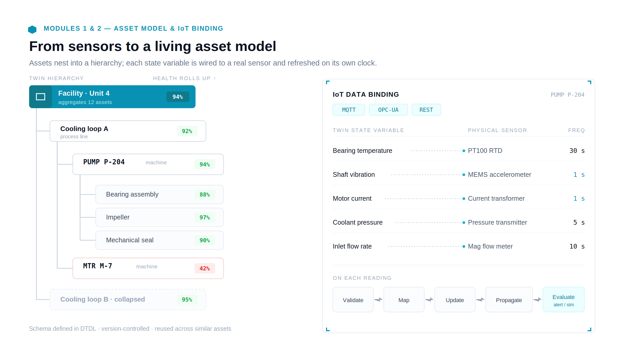The height and width of the screenshot is (364, 624).
Task: Expand collapsed Cooling loop B node
Action: coord(128,300)
